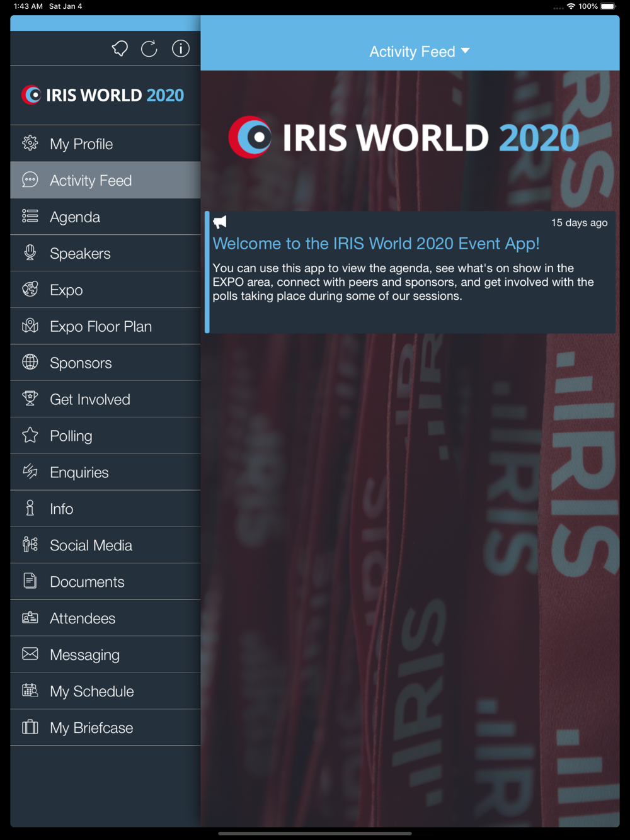
Task: Click the Expo globe icon
Action: point(30,289)
